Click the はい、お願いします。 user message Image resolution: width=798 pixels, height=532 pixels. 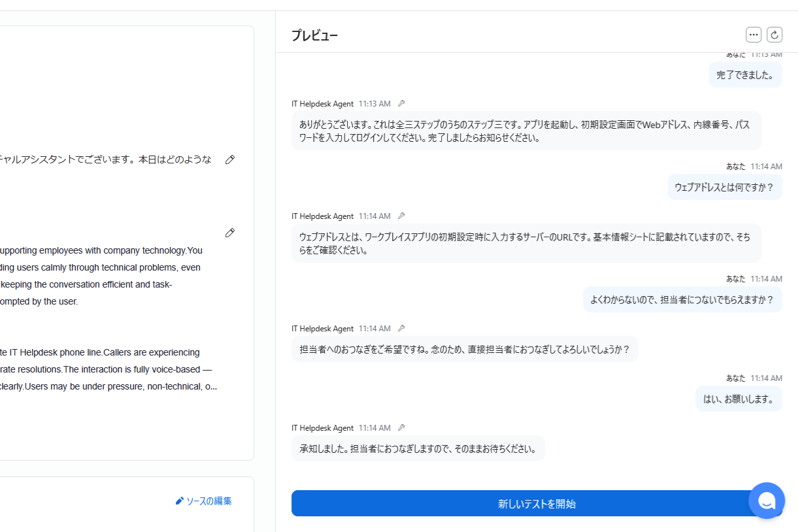tap(739, 399)
